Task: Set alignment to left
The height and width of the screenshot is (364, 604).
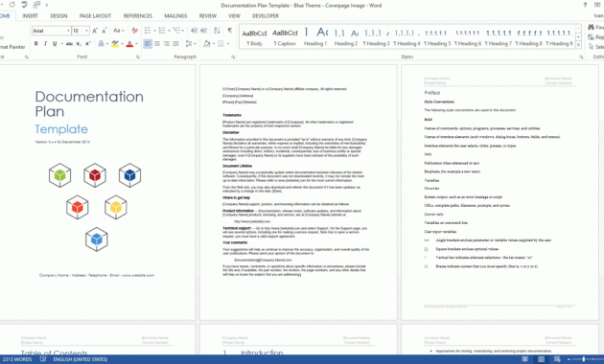Action: click(x=148, y=44)
